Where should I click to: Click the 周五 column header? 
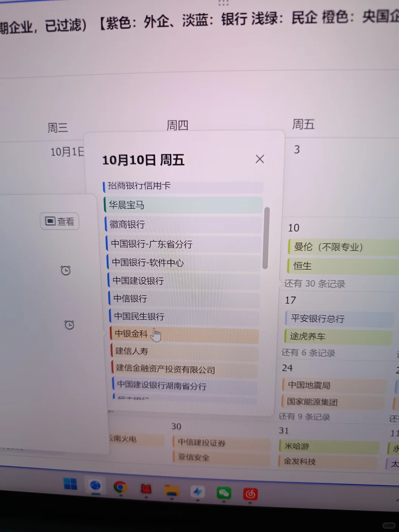point(303,125)
